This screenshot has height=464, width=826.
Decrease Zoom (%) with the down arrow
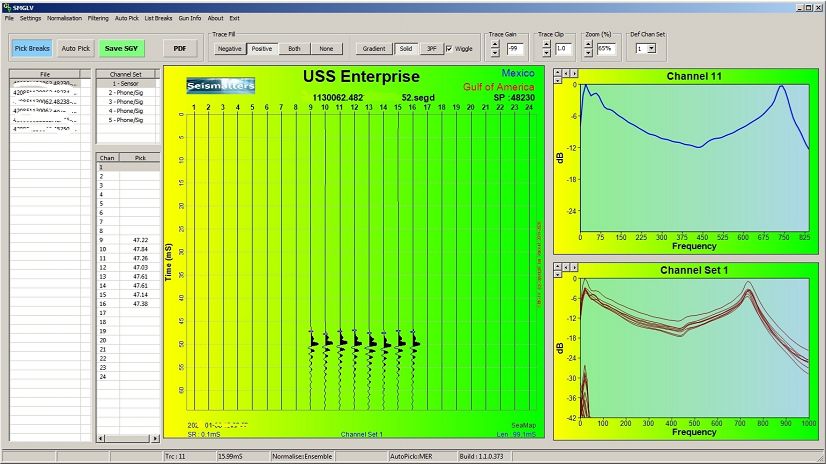click(588, 53)
